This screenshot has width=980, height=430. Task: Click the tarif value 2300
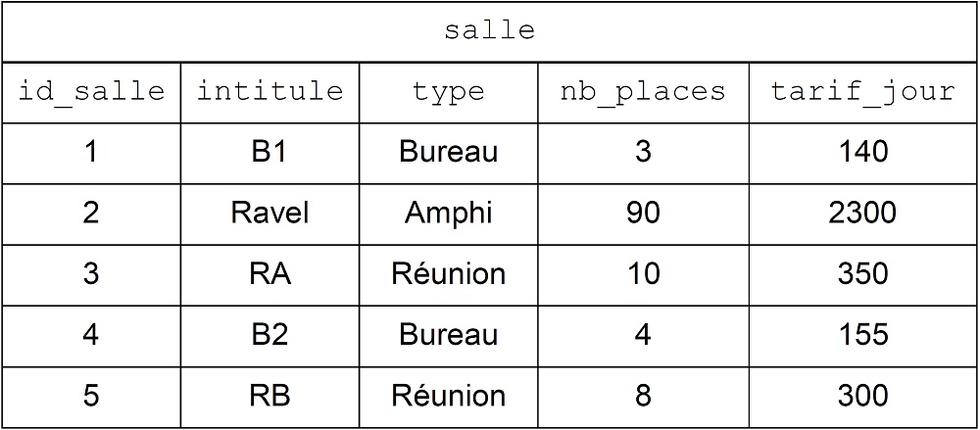[862, 214]
